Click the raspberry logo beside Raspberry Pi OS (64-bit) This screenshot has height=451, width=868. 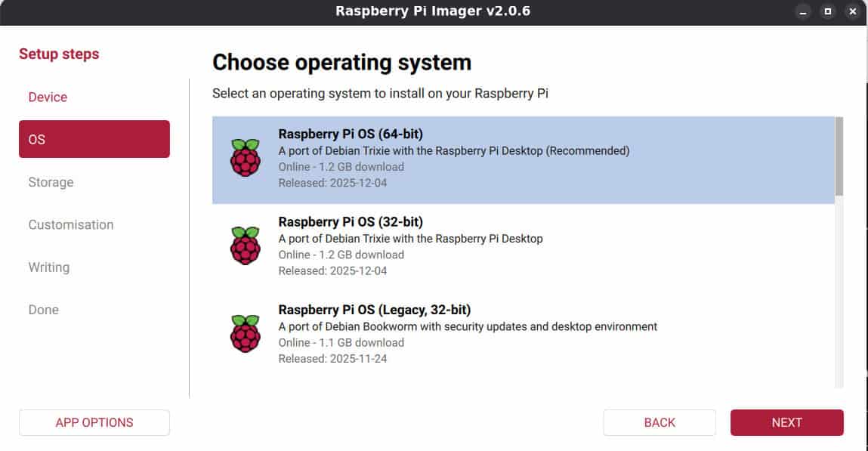245,158
